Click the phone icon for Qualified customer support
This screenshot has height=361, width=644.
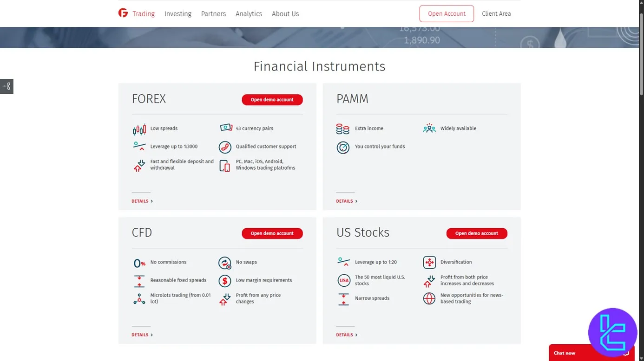point(225,147)
